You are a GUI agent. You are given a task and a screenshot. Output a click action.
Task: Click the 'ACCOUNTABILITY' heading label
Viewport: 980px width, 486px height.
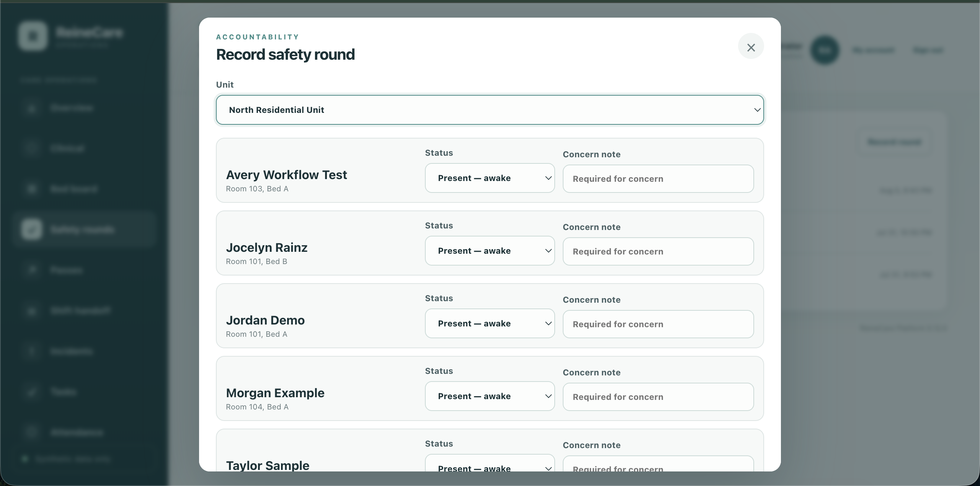coord(258,37)
